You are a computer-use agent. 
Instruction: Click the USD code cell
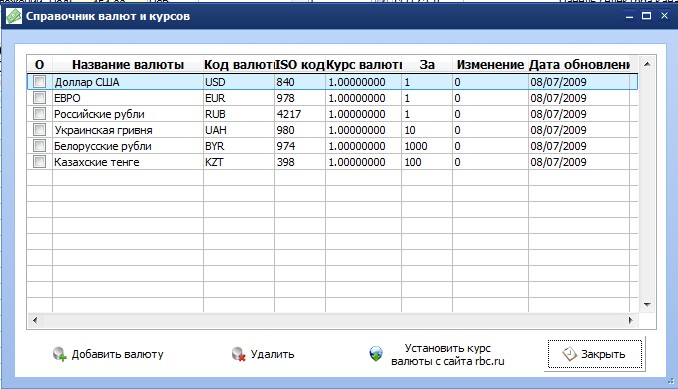pyautogui.click(x=239, y=82)
